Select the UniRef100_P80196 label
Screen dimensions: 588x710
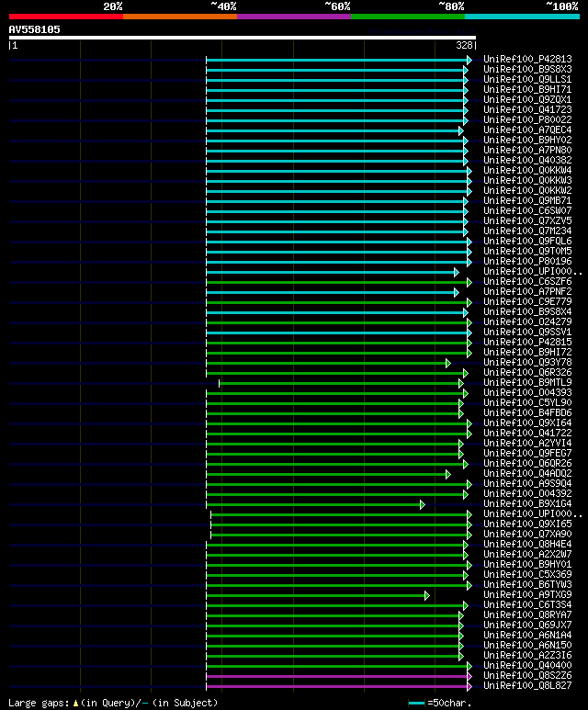tap(527, 262)
